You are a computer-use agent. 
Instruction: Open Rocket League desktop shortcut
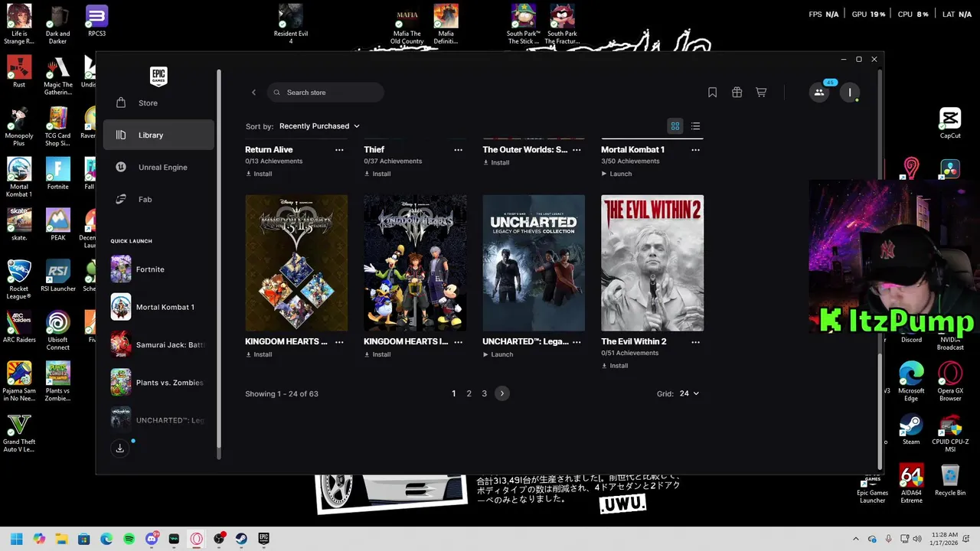pos(19,280)
